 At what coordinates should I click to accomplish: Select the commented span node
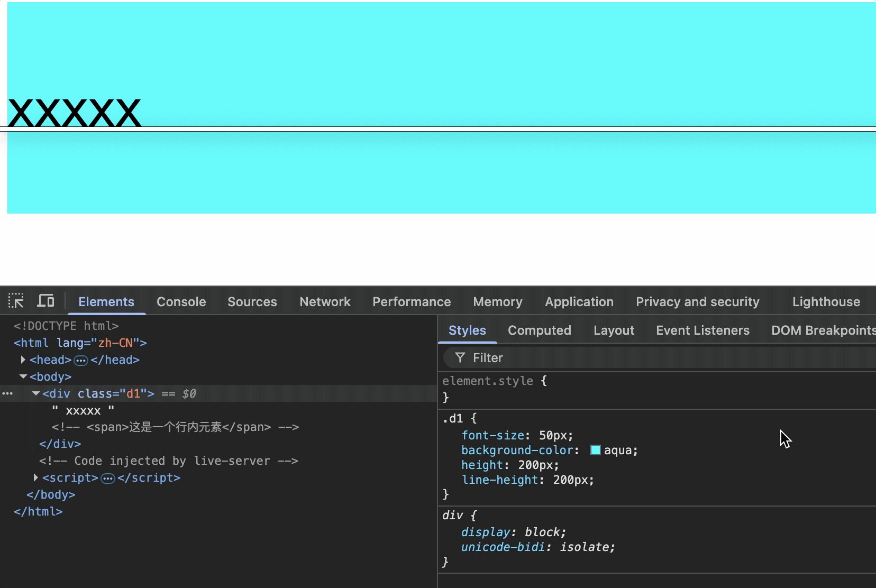point(176,427)
